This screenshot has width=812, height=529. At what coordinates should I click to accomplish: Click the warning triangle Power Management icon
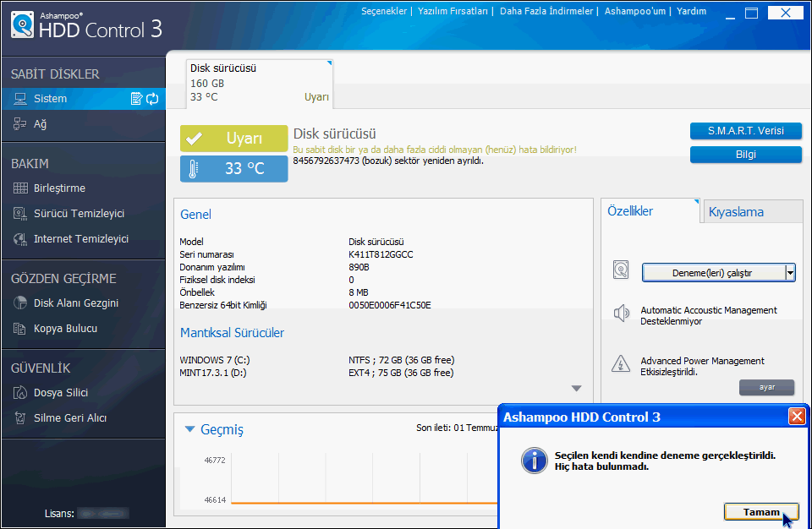621,363
